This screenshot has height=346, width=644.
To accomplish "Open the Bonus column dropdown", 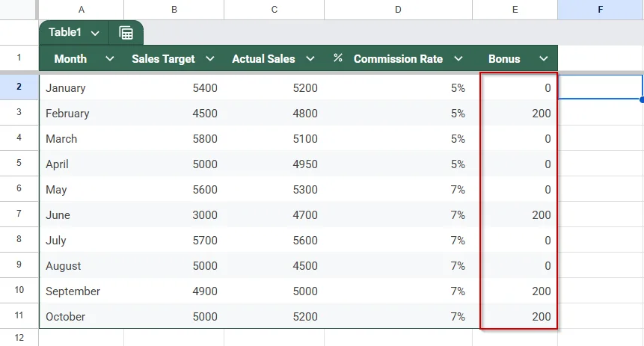I will click(543, 59).
